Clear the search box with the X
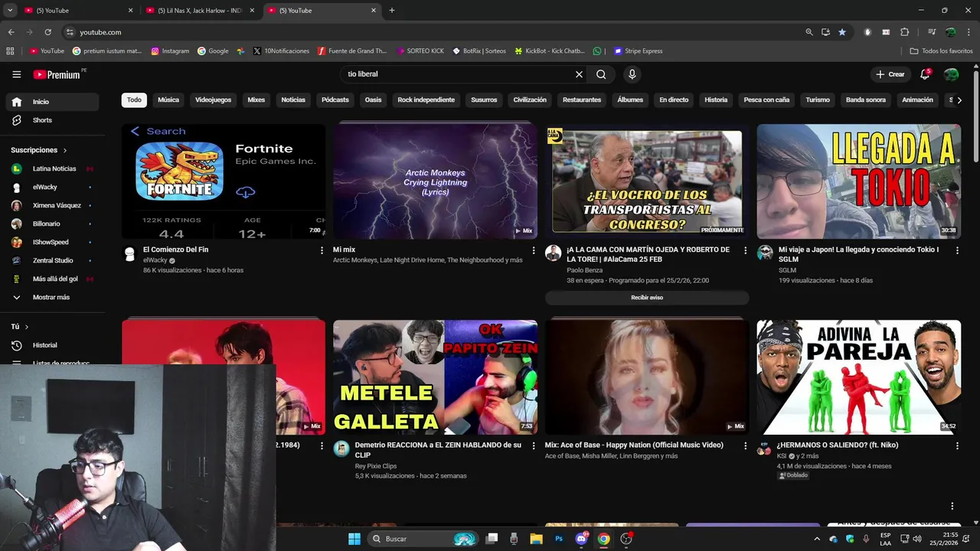980x551 pixels. point(579,74)
